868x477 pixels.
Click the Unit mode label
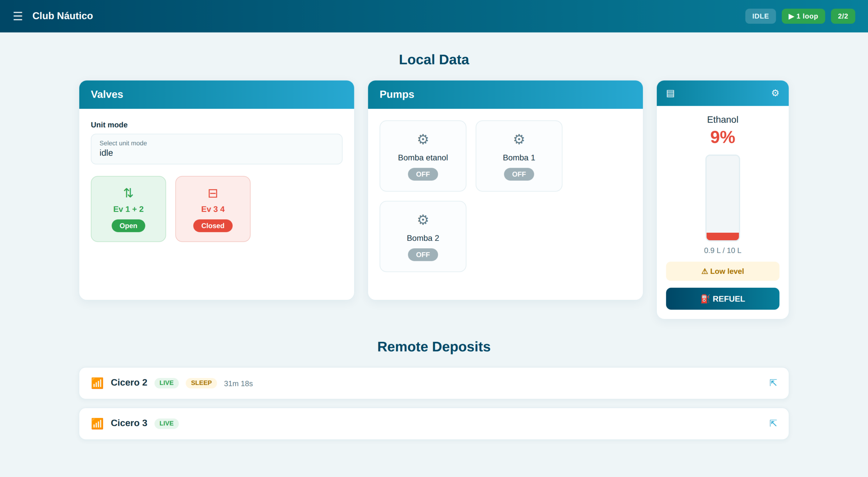109,125
